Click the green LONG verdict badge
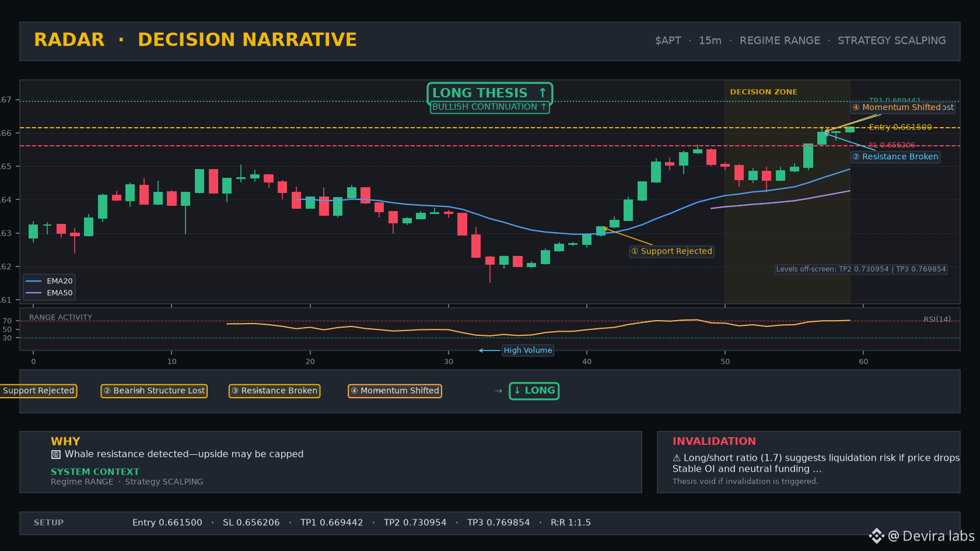The image size is (980, 551). (534, 391)
